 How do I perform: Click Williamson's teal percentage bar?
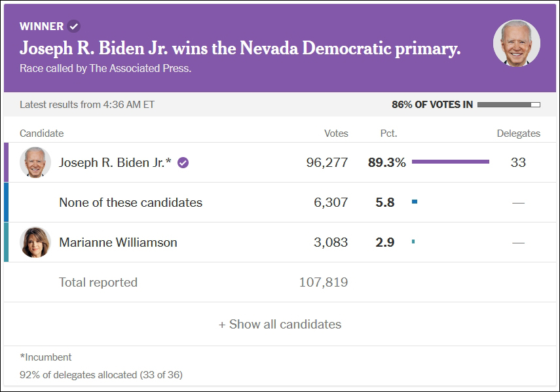pos(413,242)
